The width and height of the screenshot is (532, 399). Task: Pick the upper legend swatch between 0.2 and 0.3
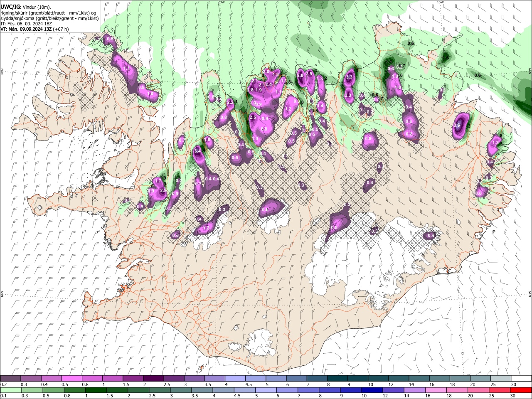click(x=10, y=378)
